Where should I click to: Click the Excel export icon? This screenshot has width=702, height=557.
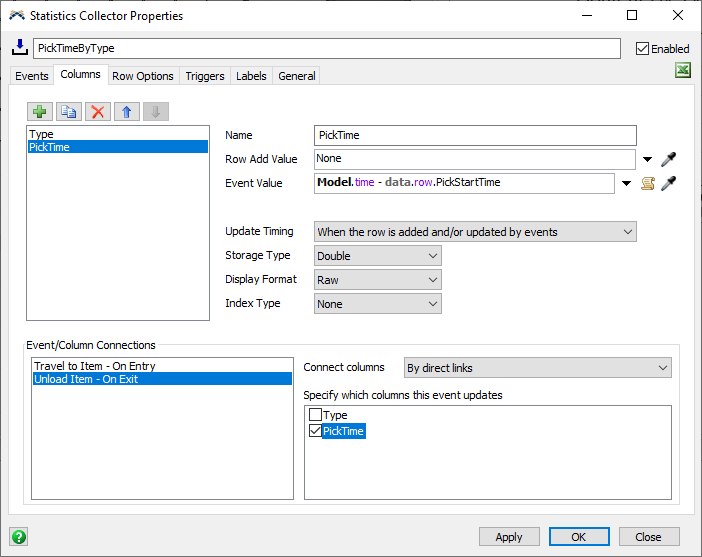pos(683,70)
